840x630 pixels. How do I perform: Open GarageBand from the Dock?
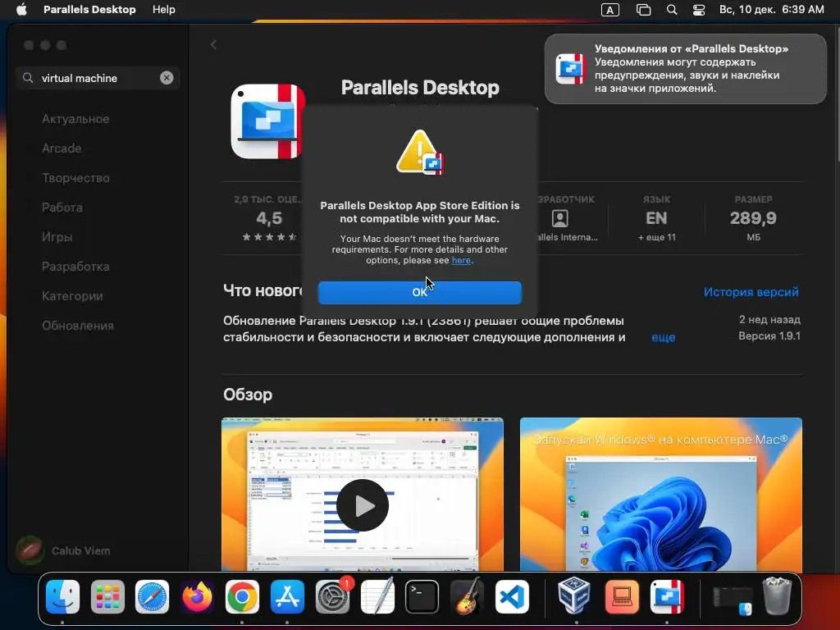pos(467,597)
